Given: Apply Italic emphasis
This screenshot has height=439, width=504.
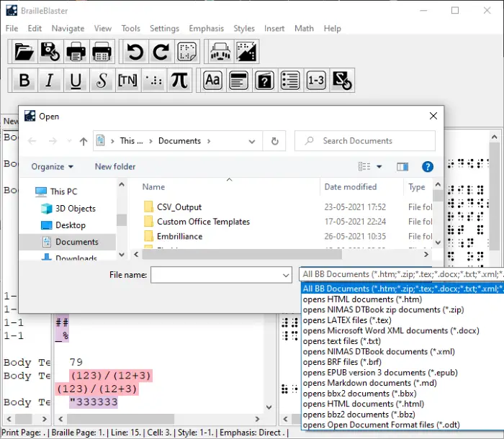Looking at the screenshot, I should [x=49, y=81].
